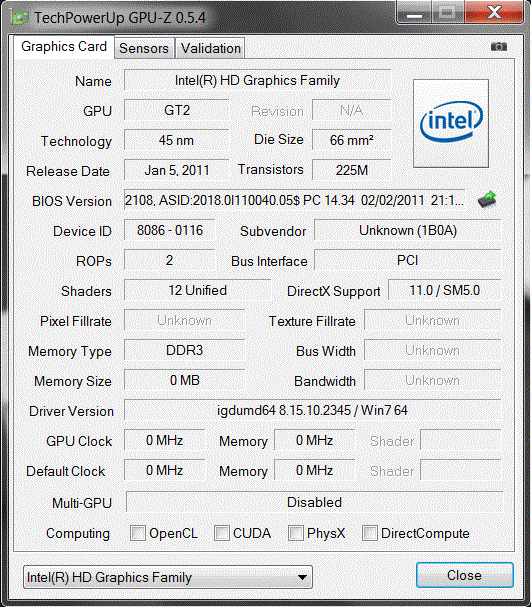Click the 66 mm² Die Size value
The width and height of the screenshot is (531, 607).
point(351,140)
